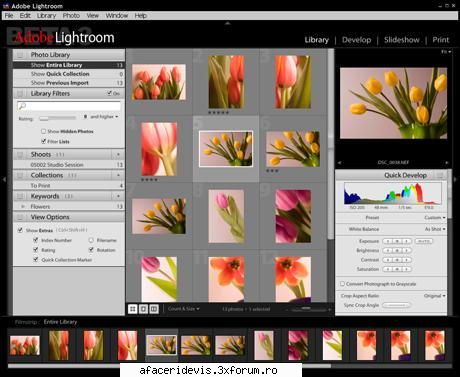Screen dimensions: 460x377
Task: Open the Photo menu
Action: [x=71, y=16]
